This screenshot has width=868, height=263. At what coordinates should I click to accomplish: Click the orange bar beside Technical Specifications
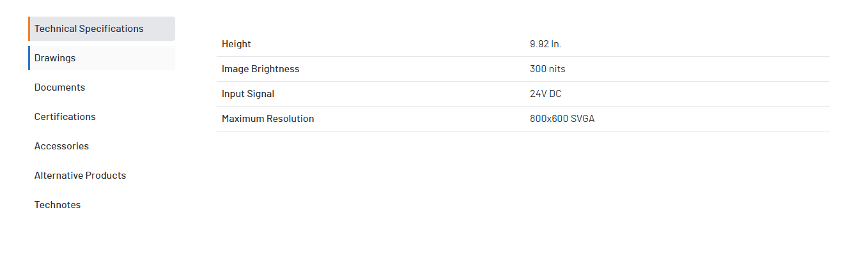(29, 29)
